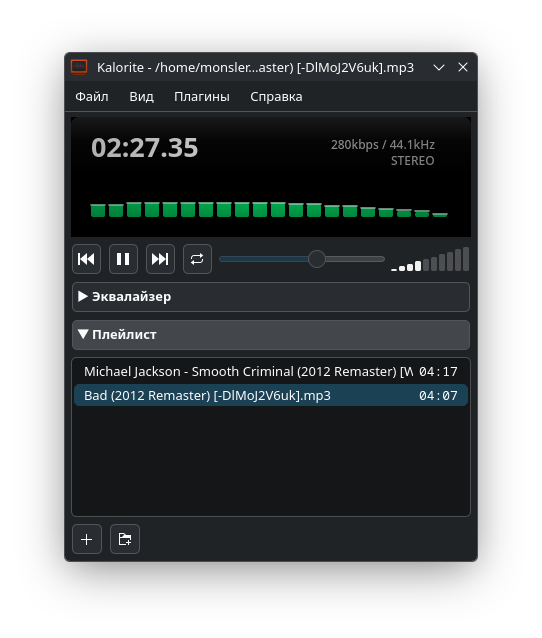Viewport: 542px width, 638px height.
Task: Pause the current playback
Action: point(123,259)
